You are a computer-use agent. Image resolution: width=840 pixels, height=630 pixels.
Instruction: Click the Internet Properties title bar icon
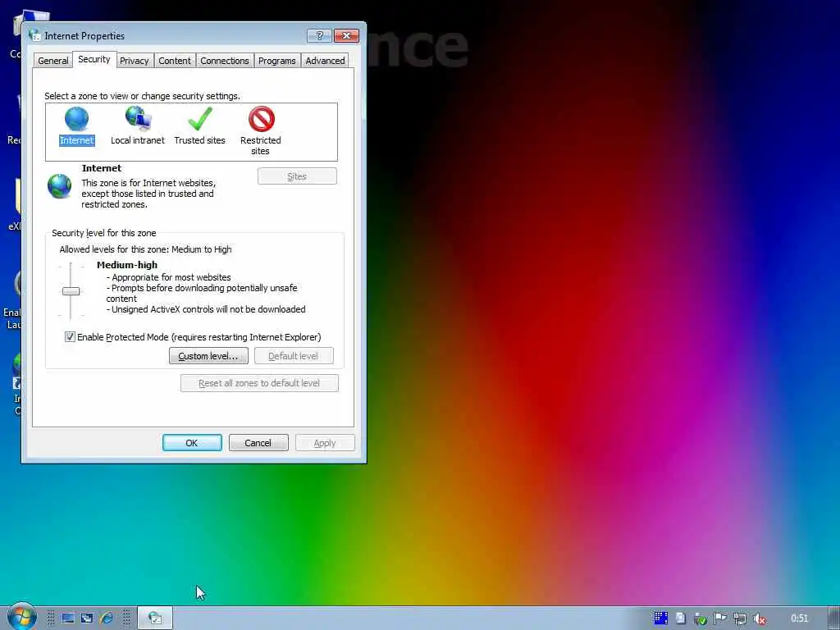34,35
